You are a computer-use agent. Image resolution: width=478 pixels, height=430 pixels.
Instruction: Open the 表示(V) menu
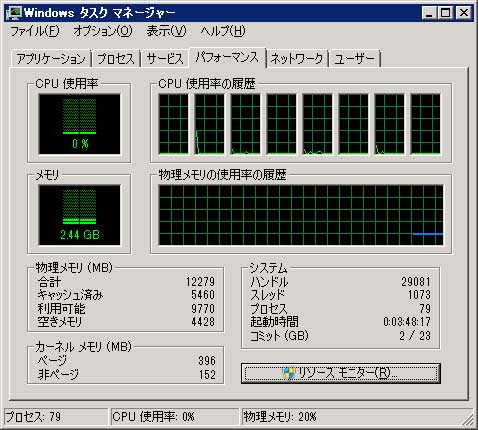coord(166,31)
